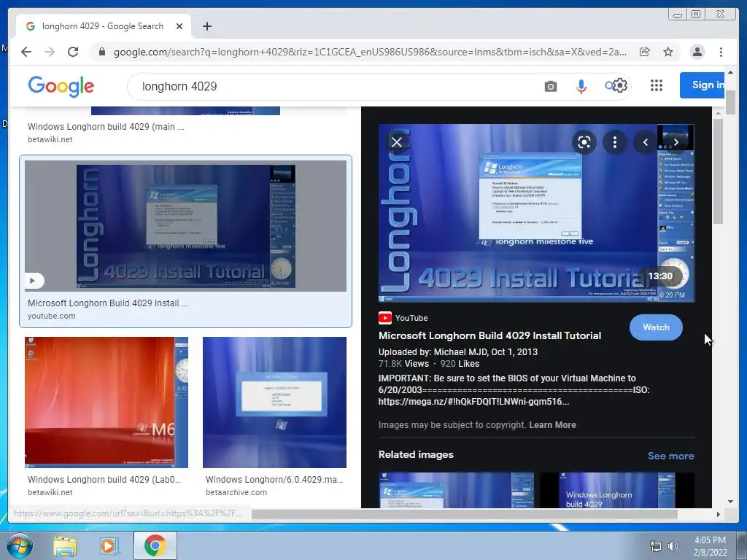Image resolution: width=747 pixels, height=560 pixels.
Task: Open youtube.com source under Install result
Action: point(52,316)
